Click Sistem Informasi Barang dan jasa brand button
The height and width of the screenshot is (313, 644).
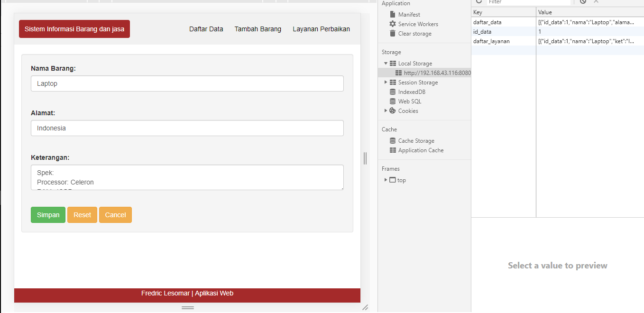[74, 29]
